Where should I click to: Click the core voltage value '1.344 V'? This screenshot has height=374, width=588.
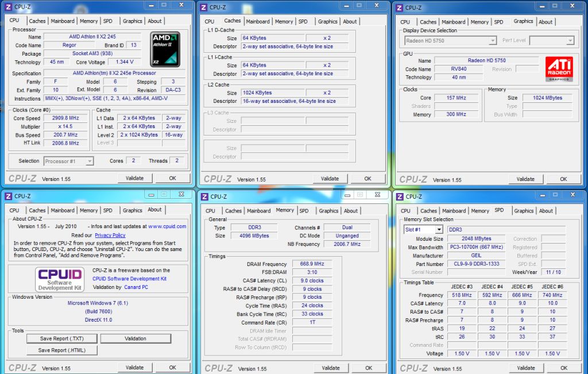(x=125, y=62)
